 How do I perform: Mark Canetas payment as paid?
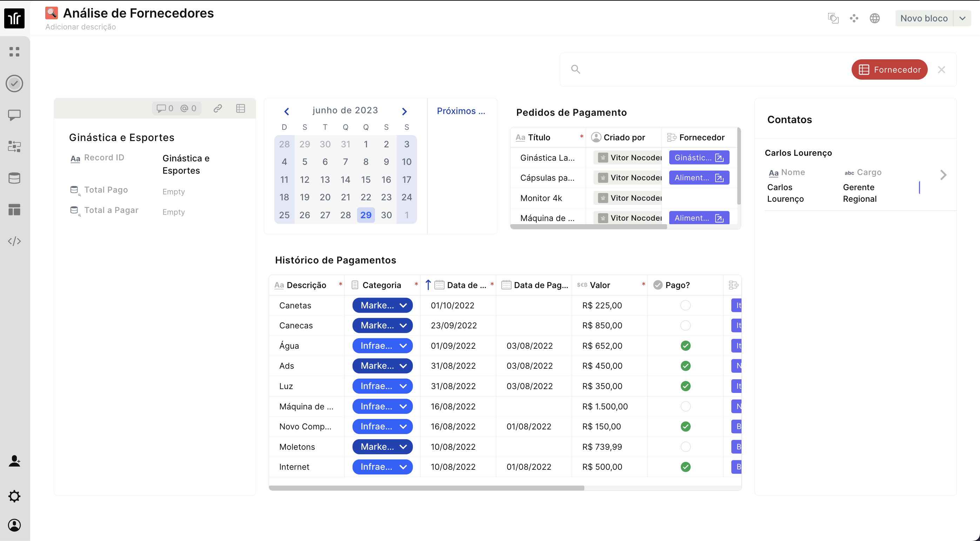coord(685,306)
